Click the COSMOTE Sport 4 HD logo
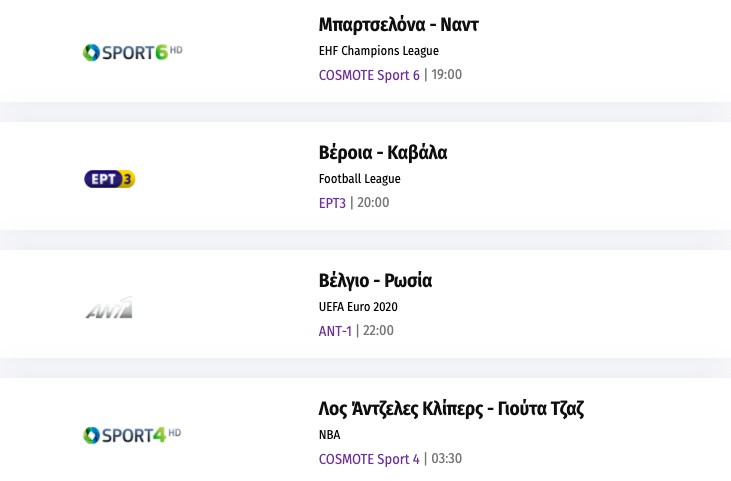Viewport: 731px width, 481px height. [x=132, y=435]
